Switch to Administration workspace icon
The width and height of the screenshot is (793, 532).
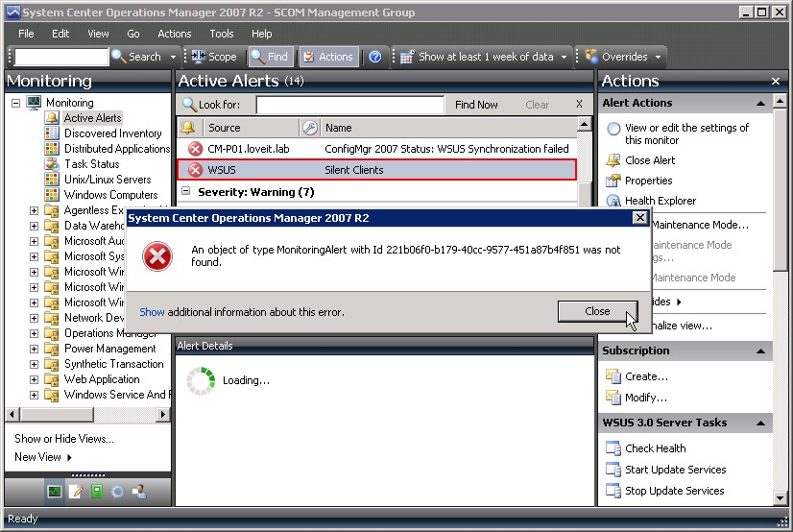click(118, 492)
